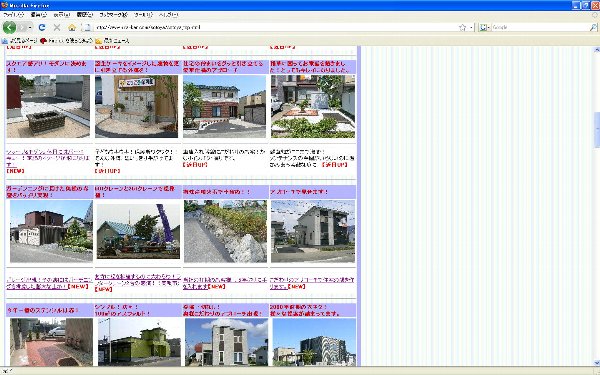Screen dimensions: 600x375
Task: Click the grey forward navigation arrow
Action: [22, 27]
